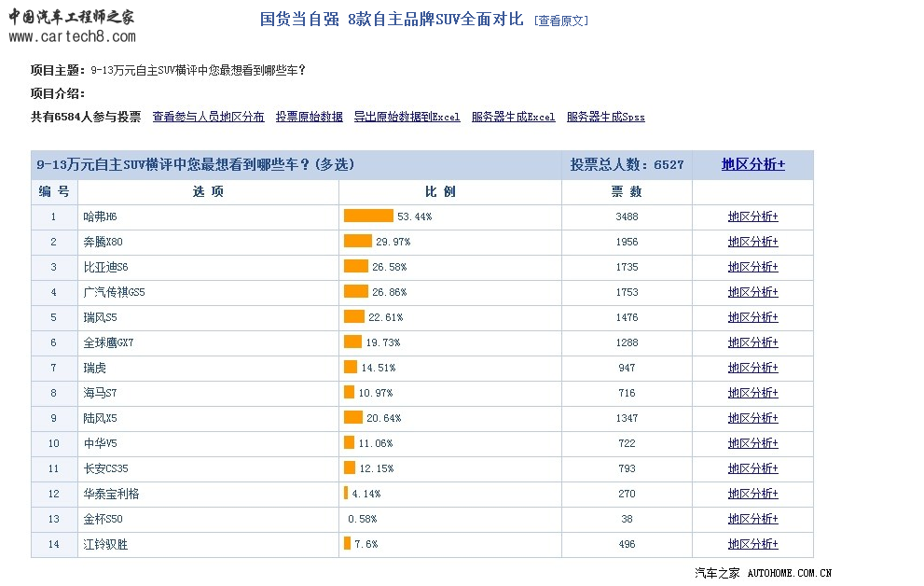Open 投票原始数据 link
This screenshot has width=924, height=586.
(x=310, y=117)
